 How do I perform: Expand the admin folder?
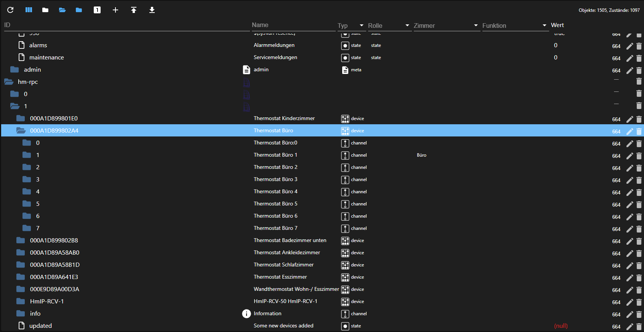click(x=14, y=69)
